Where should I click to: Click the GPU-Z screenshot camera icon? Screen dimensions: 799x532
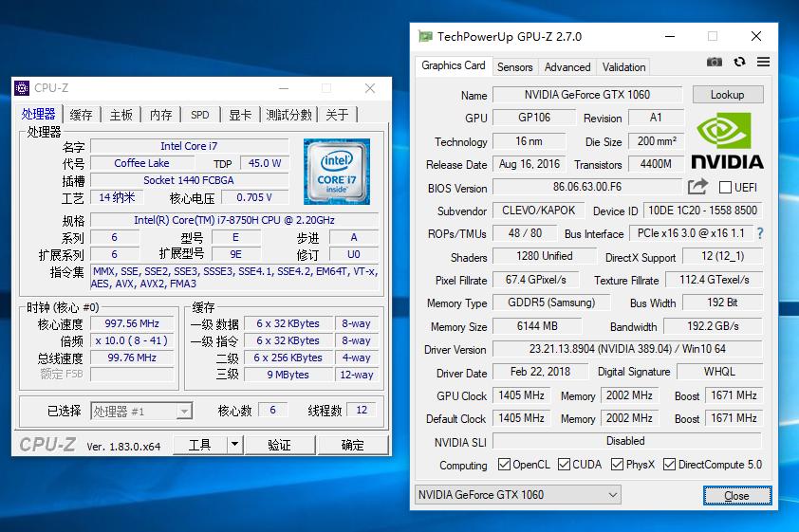714,63
